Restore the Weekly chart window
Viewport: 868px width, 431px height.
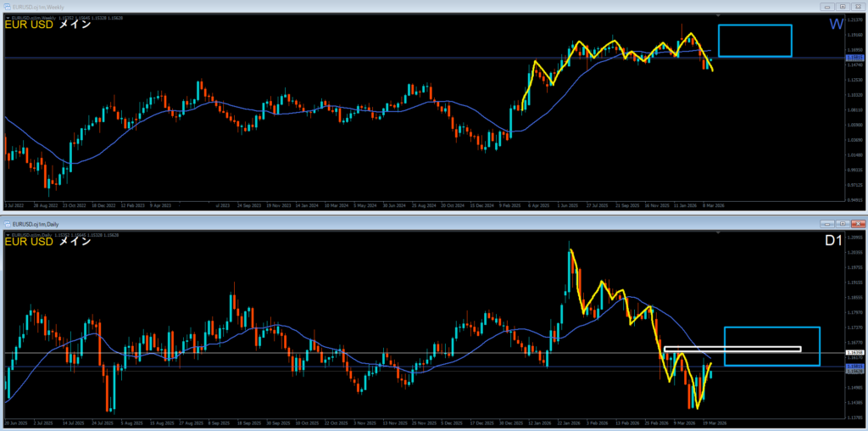click(x=843, y=7)
